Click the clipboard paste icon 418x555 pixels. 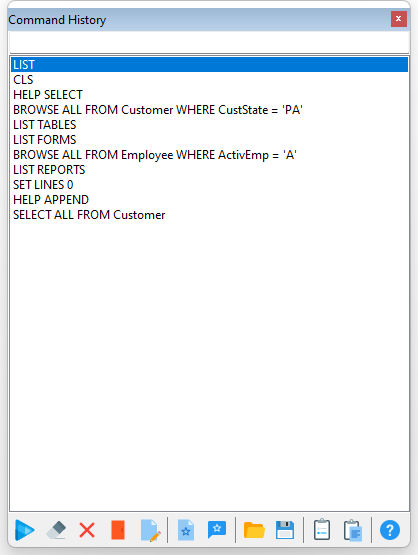[x=353, y=530]
